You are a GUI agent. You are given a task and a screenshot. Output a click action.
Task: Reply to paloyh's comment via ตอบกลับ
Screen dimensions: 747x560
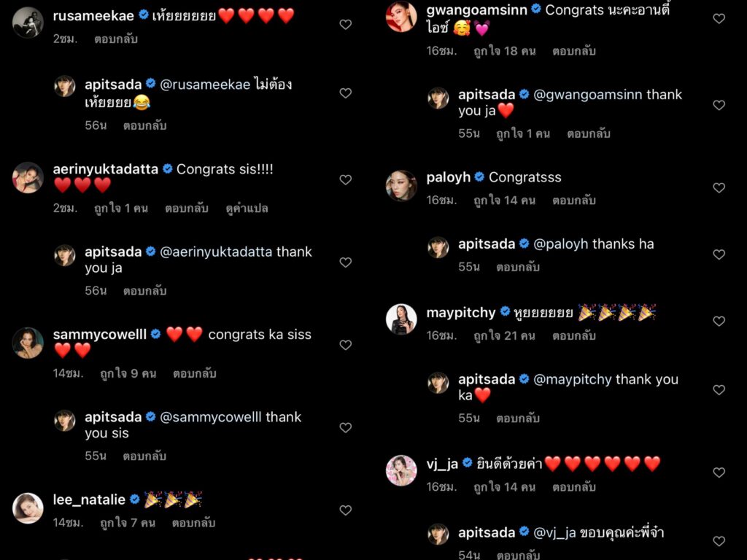(x=574, y=201)
